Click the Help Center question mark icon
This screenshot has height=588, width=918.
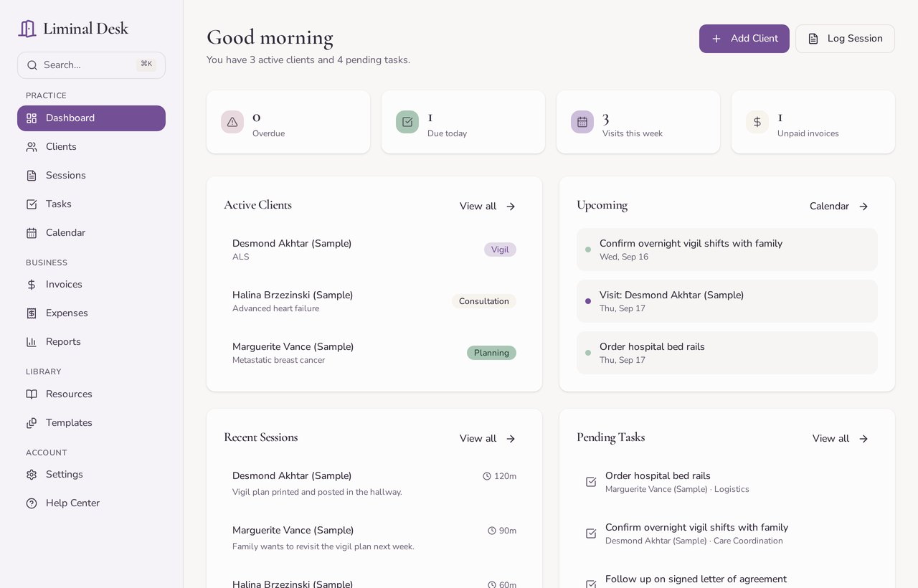click(32, 503)
